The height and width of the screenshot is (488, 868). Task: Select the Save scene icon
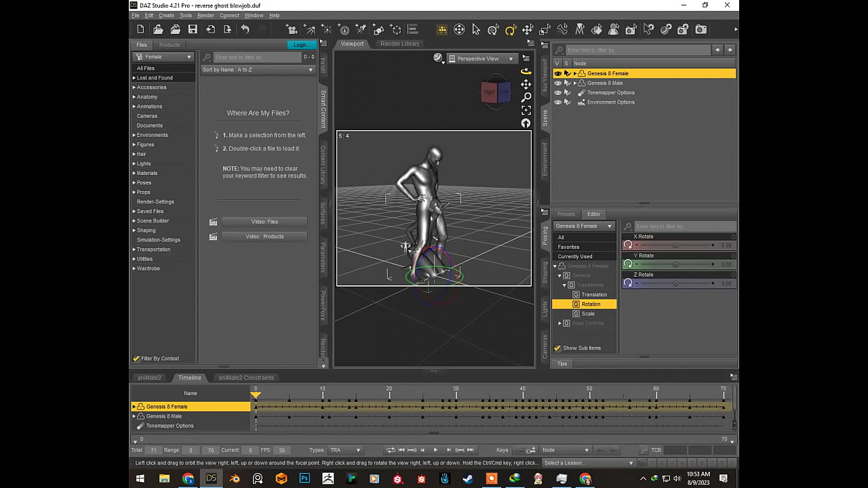pos(193,29)
